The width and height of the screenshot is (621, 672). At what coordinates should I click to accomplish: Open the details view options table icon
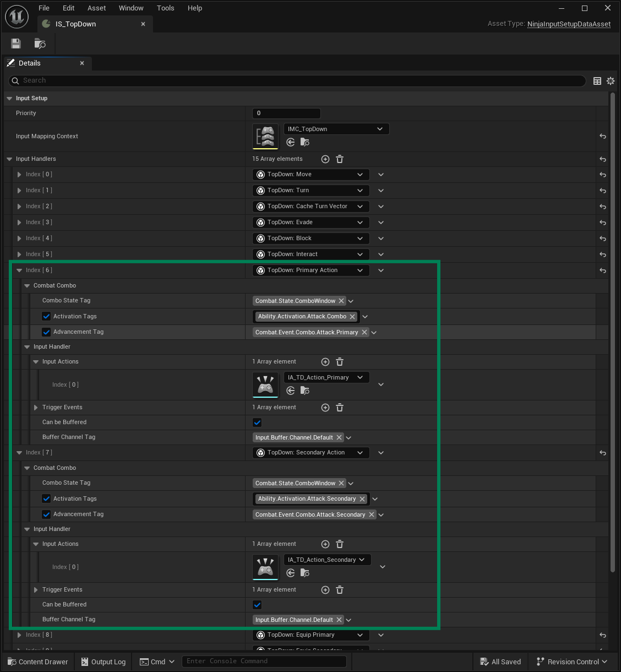[597, 81]
